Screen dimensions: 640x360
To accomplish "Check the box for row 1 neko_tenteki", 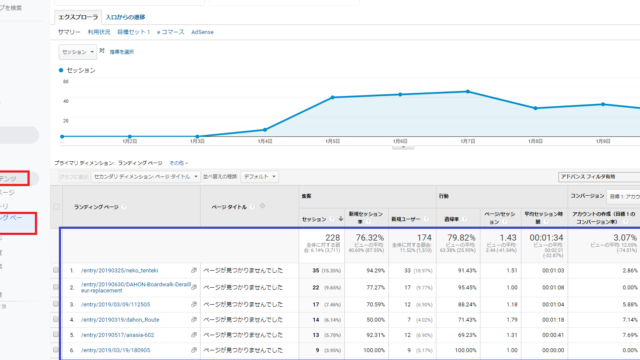I will click(x=56, y=270).
